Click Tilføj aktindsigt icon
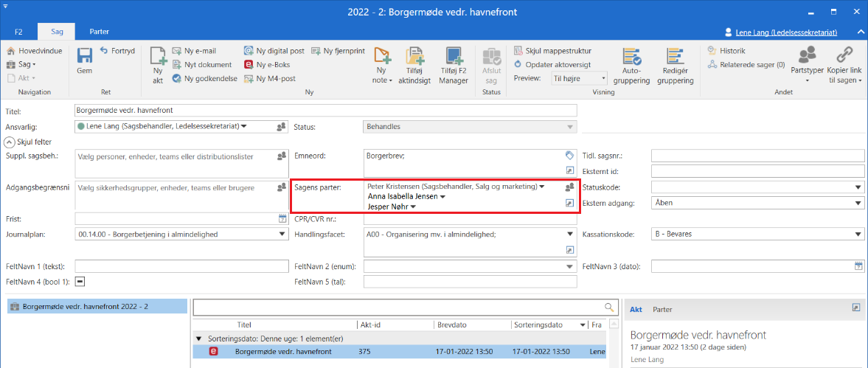The image size is (868, 368). point(415,57)
